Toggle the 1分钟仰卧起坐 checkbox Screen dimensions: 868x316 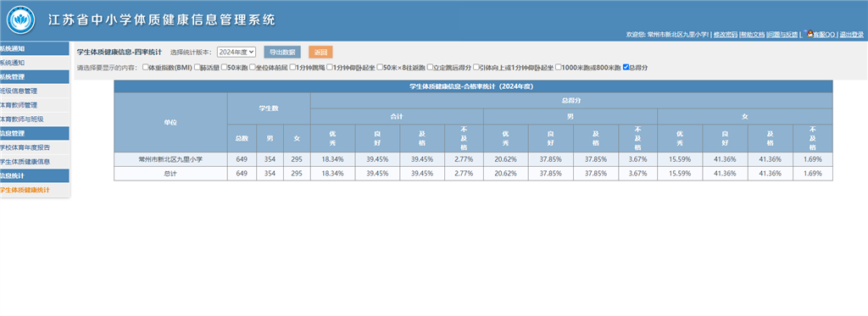click(330, 68)
